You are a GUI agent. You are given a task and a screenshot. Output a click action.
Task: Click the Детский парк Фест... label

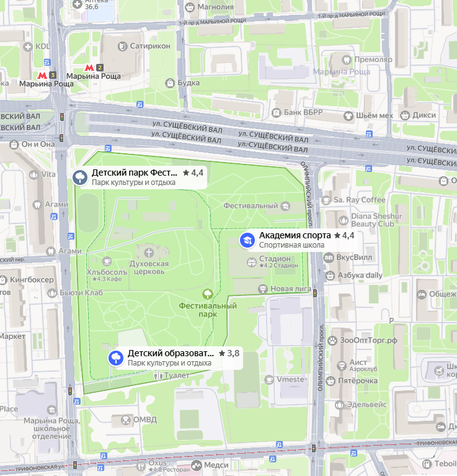point(135,173)
